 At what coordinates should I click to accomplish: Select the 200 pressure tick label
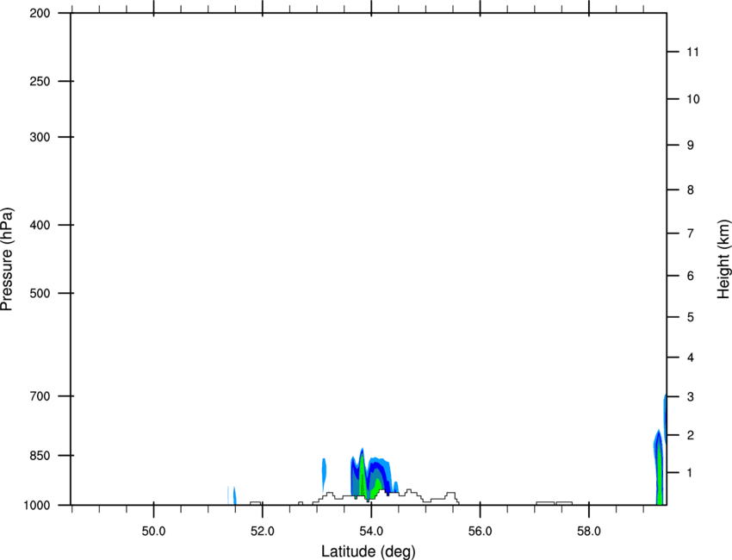coord(40,13)
